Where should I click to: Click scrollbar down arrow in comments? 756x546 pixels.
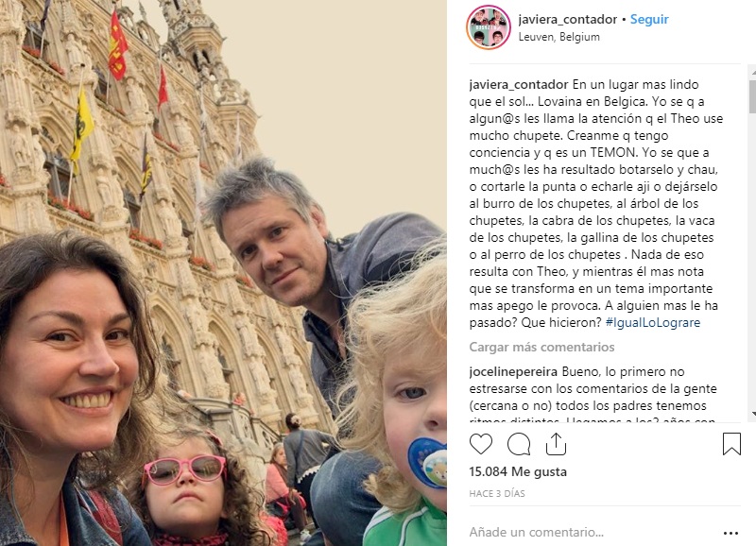point(753,414)
